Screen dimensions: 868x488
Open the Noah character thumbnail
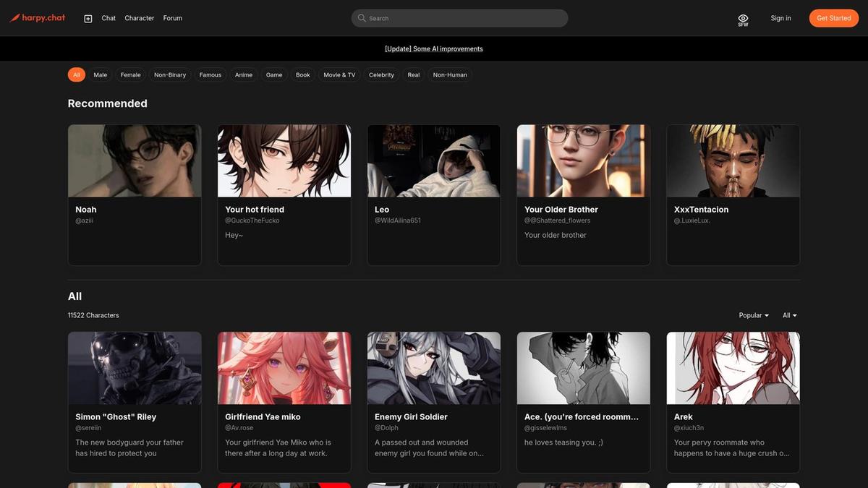[135, 160]
